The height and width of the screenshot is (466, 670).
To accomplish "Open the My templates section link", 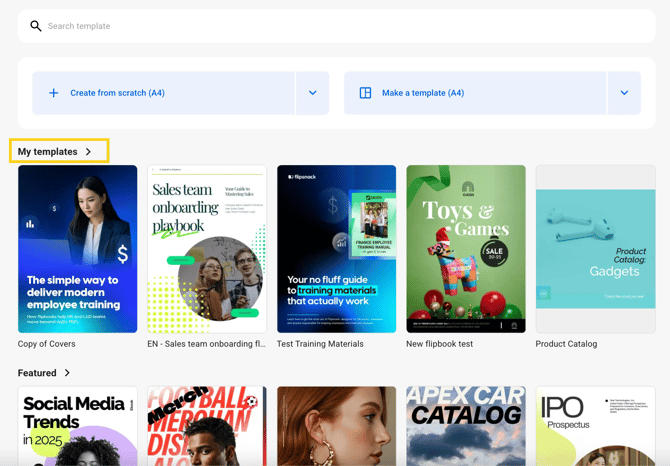I will coord(48,152).
